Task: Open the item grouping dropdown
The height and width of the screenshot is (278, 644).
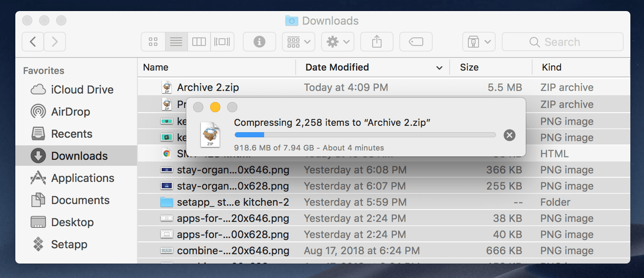Action: 298,41
